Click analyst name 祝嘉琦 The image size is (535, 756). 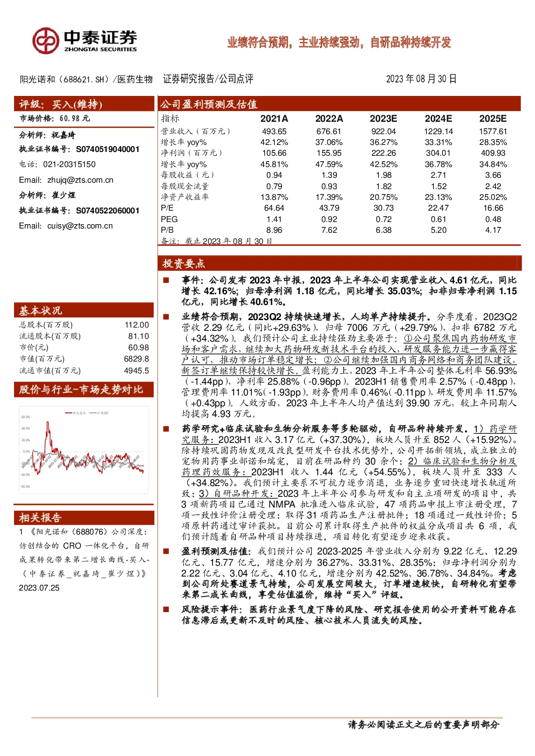pos(64,135)
